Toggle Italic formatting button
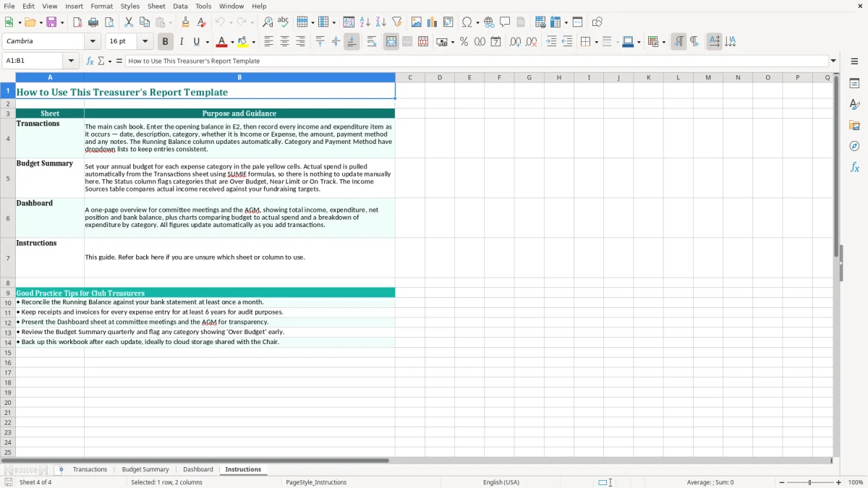Screen dimensions: 868x488 (181, 42)
